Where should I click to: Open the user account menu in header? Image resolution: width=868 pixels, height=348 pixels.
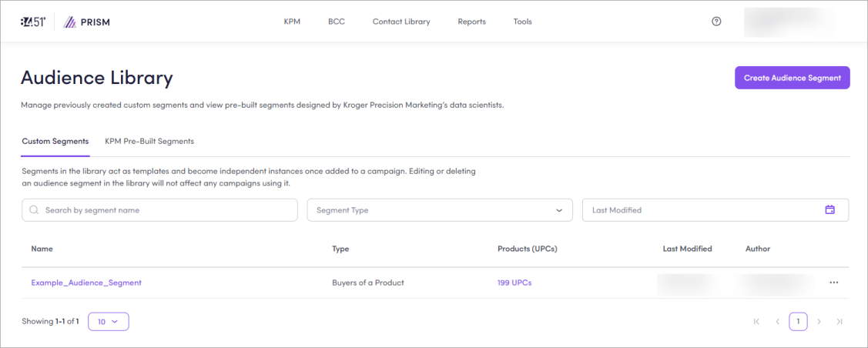click(789, 22)
